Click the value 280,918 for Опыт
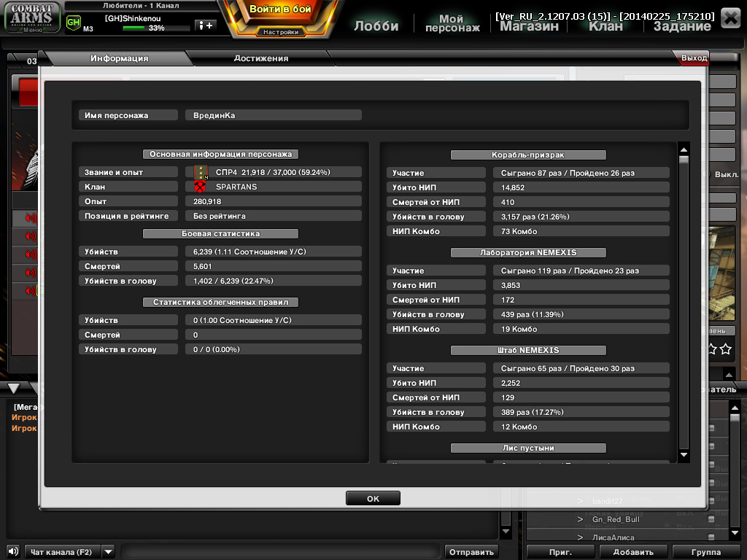This screenshot has height=560, width=747. tap(274, 201)
